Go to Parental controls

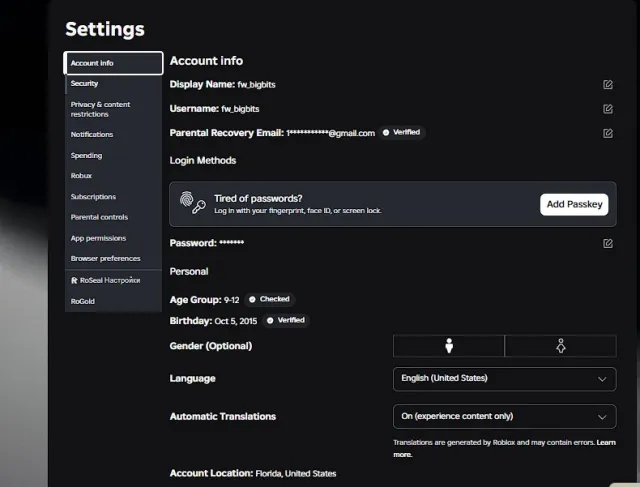[113, 218]
